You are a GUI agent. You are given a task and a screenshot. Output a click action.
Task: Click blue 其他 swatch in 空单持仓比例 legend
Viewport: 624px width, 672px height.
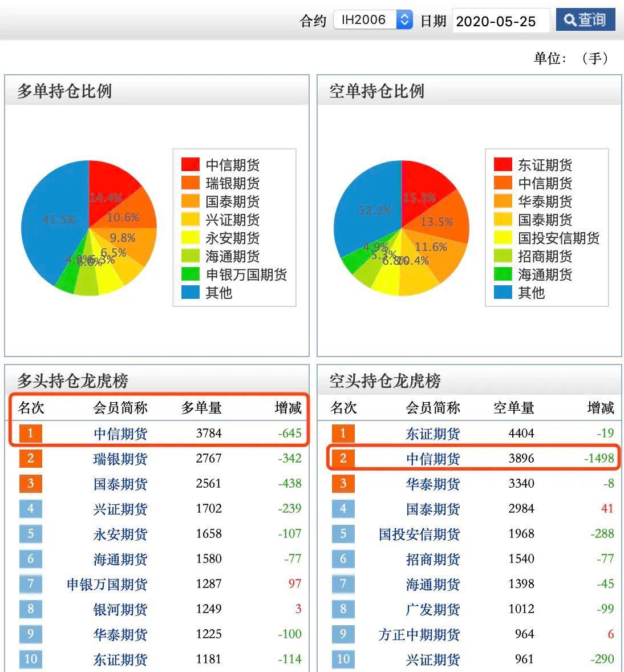[503, 292]
